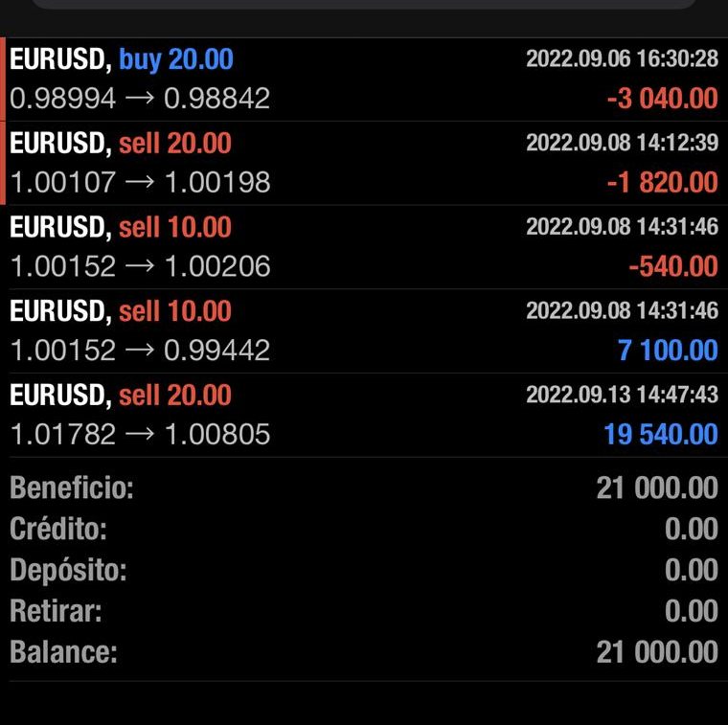Click the price range 1.00107 → 1.00198
Screen dimensions: 728x725
tap(140, 182)
